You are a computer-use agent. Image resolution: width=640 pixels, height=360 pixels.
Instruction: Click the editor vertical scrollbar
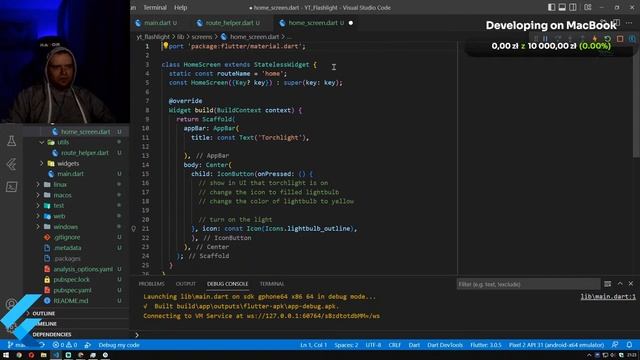[x=636, y=100]
